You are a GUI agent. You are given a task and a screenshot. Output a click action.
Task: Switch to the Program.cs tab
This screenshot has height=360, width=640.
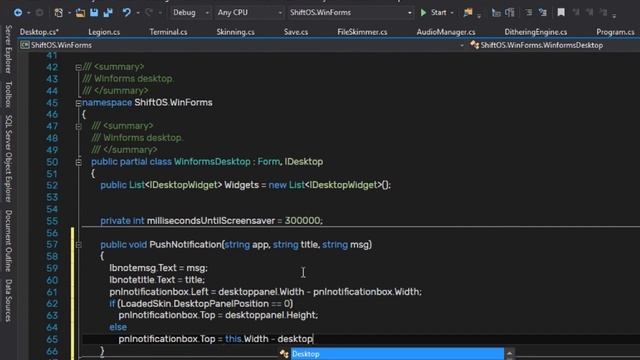coord(615,32)
